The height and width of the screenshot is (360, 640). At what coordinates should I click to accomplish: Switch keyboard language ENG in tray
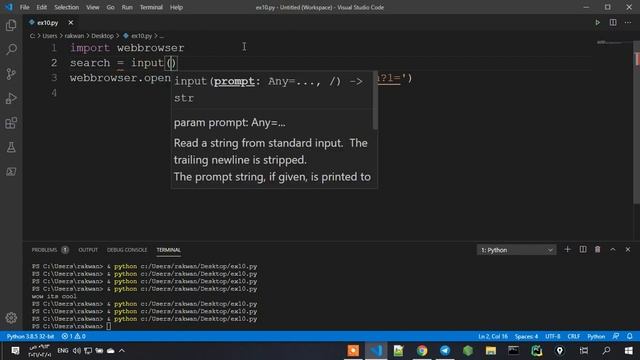tap(62, 351)
